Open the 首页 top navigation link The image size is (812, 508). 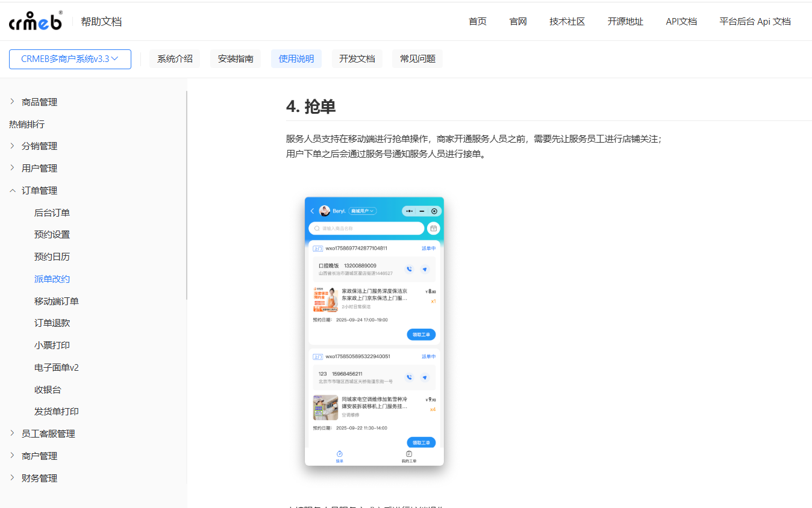(478, 22)
